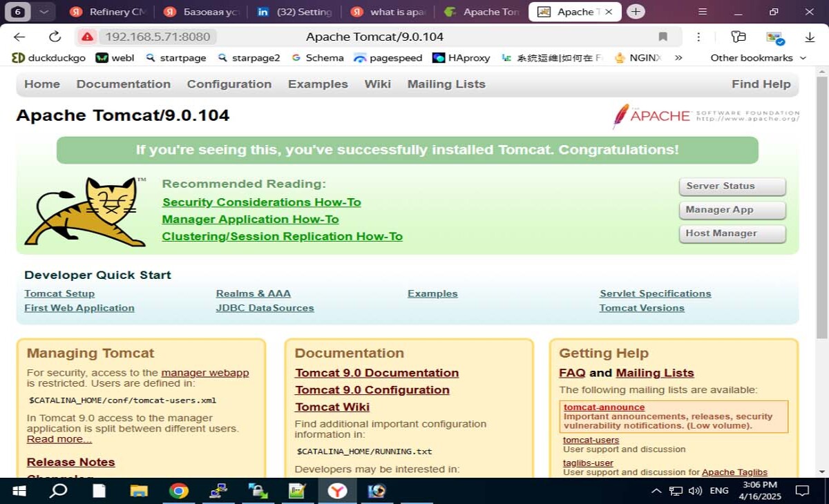This screenshot has height=504, width=829.
Task: Open Realms & AAA link
Action: [254, 293]
